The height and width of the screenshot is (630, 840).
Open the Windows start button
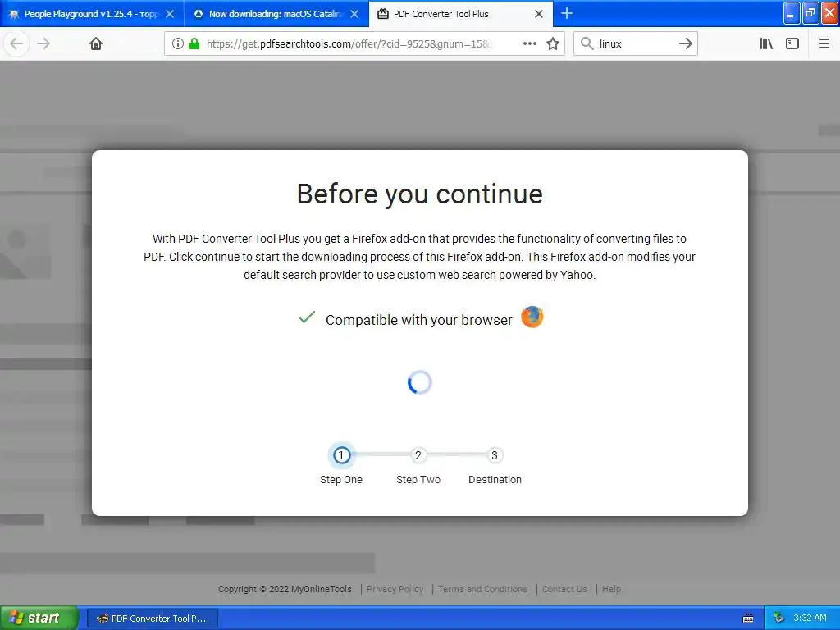(39, 618)
